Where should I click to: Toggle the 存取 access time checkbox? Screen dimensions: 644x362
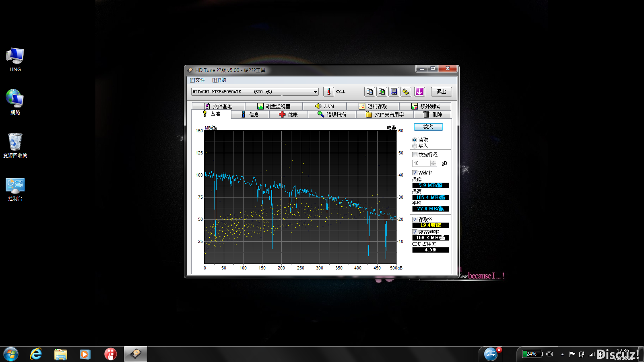[415, 220]
